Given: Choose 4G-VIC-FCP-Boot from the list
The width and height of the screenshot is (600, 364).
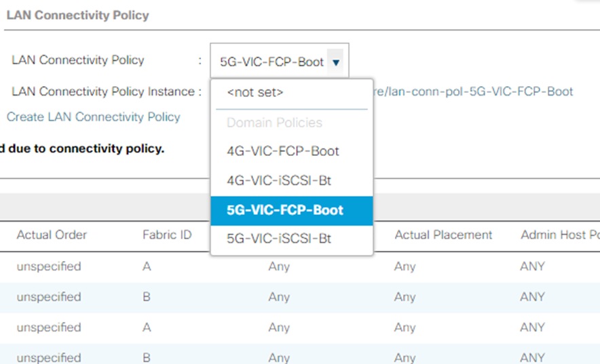Looking at the screenshot, I should tap(283, 151).
